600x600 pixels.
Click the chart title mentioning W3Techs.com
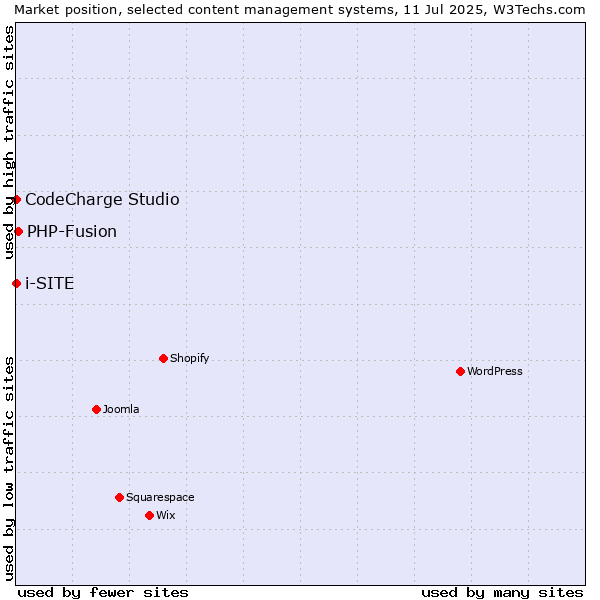click(300, 10)
